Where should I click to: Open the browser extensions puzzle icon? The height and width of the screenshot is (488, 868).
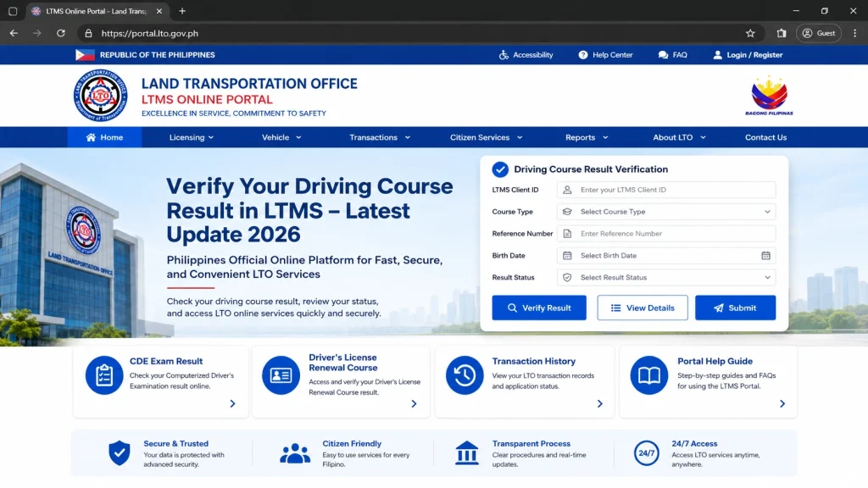tap(781, 33)
